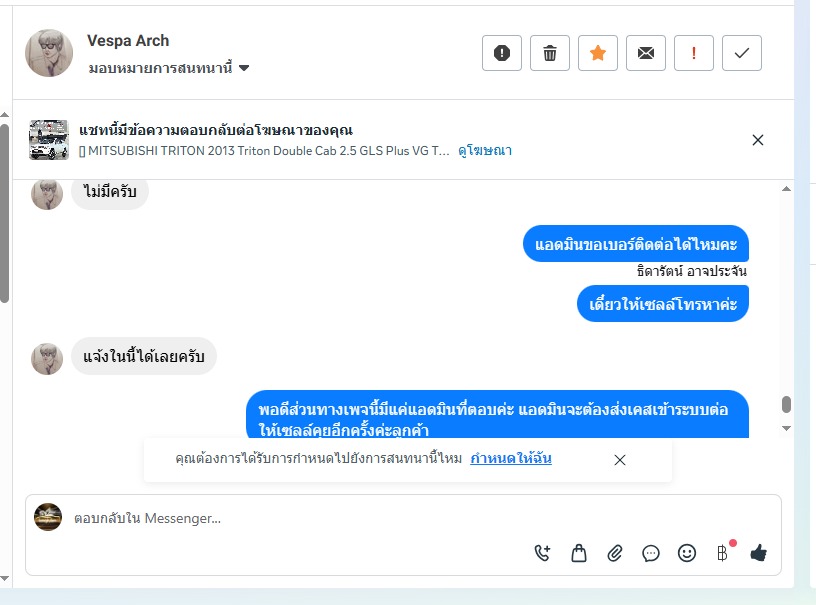Close the assignment prompt notification
Screen dimensions: 816x605
[x=620, y=460]
